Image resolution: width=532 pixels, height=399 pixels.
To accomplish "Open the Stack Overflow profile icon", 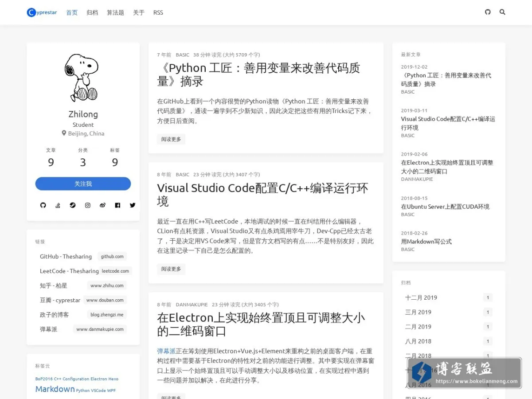I will (58, 205).
